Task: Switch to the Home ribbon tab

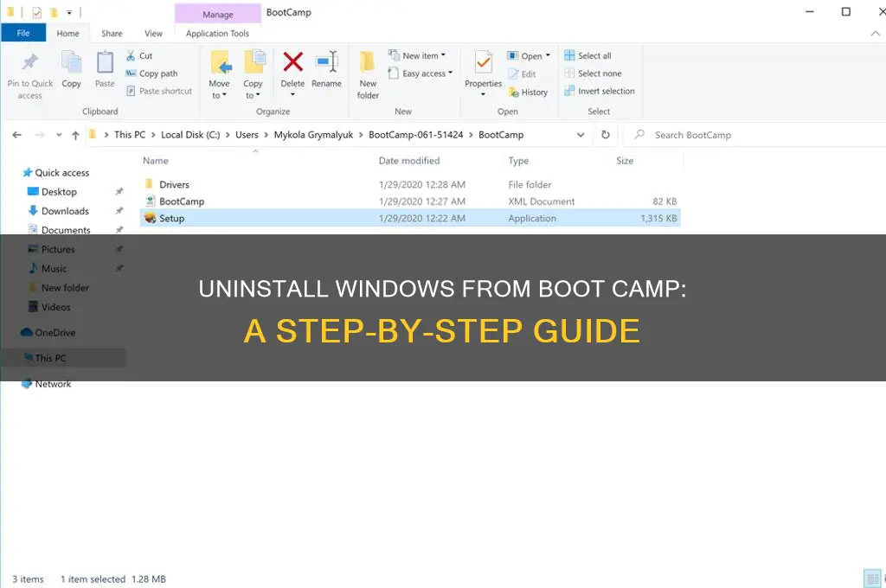Action: click(x=67, y=34)
